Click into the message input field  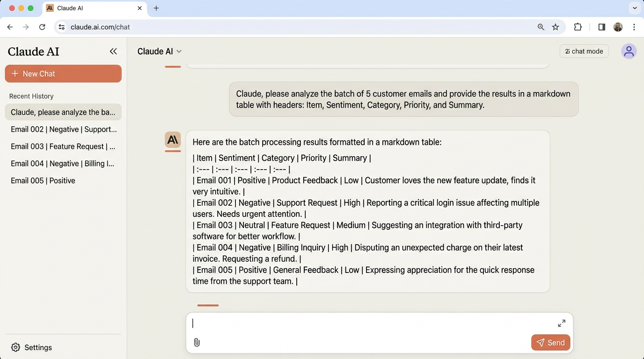tap(370, 323)
